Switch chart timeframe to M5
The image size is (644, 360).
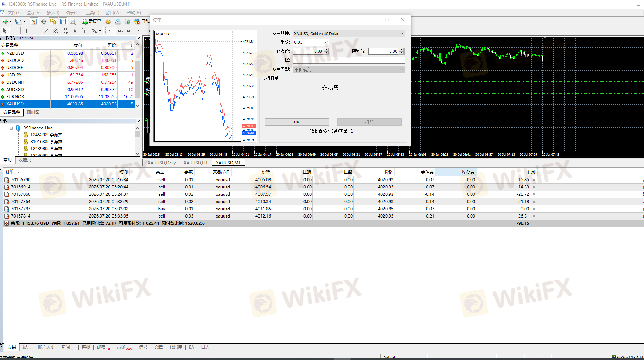[120, 31]
